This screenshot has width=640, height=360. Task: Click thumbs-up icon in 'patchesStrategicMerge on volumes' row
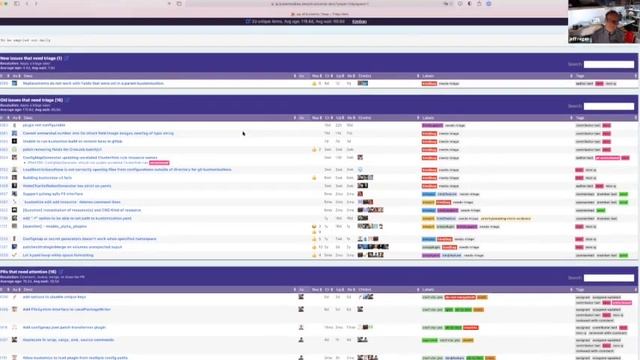314,247
